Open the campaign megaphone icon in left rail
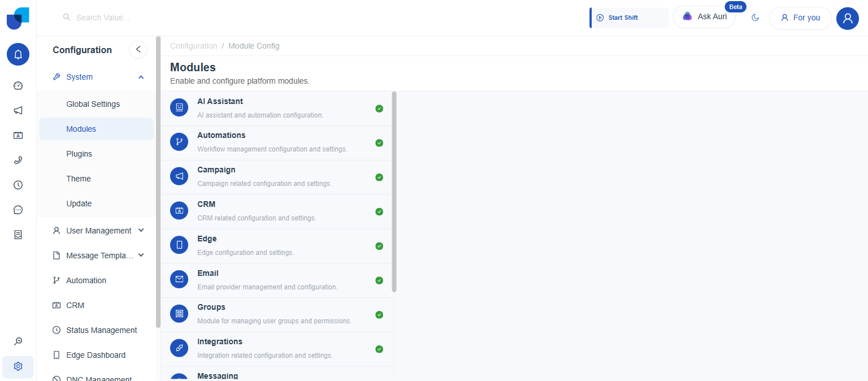Image resolution: width=868 pixels, height=381 pixels. point(18,111)
